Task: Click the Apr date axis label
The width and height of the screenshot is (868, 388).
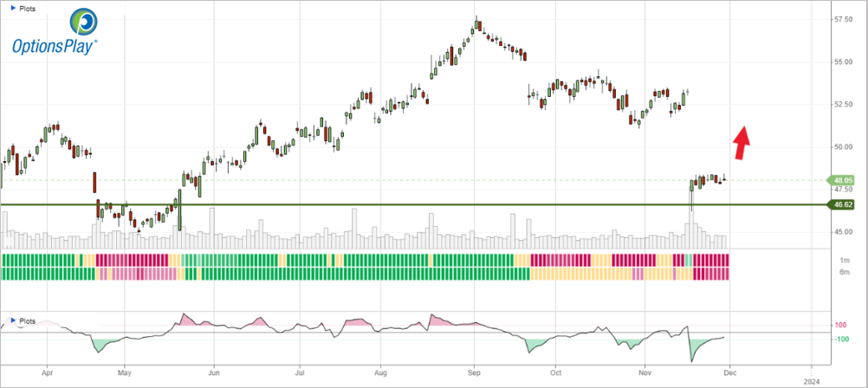Action: coord(47,373)
